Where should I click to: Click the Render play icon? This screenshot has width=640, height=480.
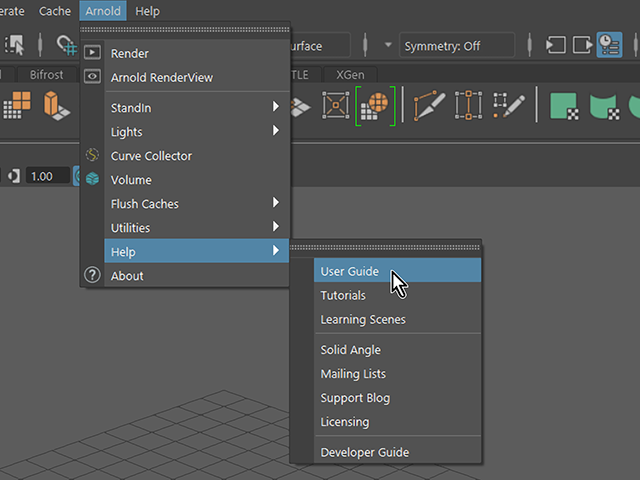point(92,52)
